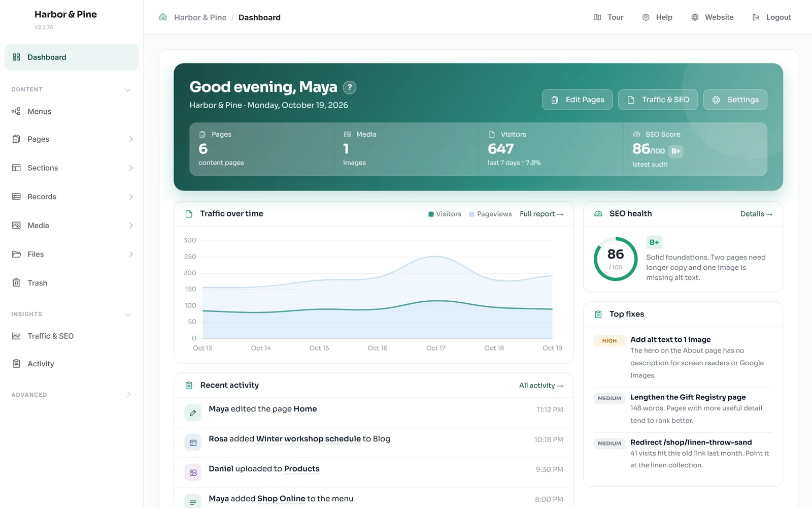Click the Traffic over time document icon
The height and width of the screenshot is (508, 812).
click(x=189, y=214)
